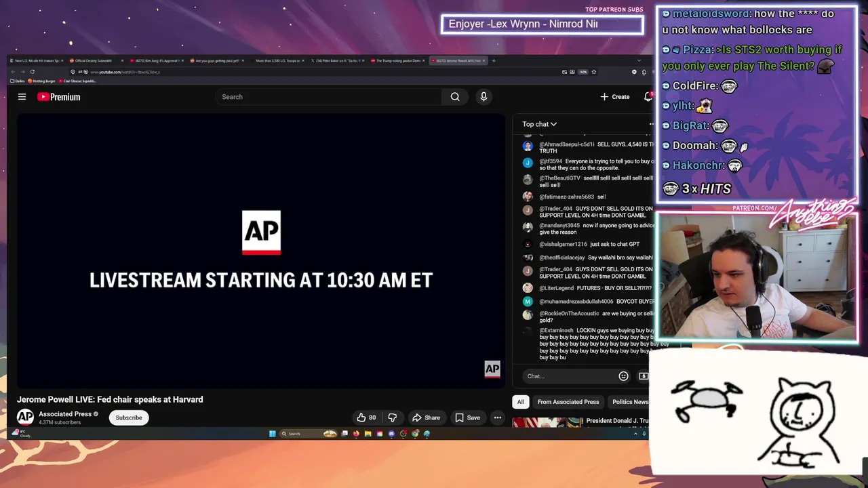Open the YouTube guide hamburger menu
Image resolution: width=868 pixels, height=488 pixels.
click(22, 97)
